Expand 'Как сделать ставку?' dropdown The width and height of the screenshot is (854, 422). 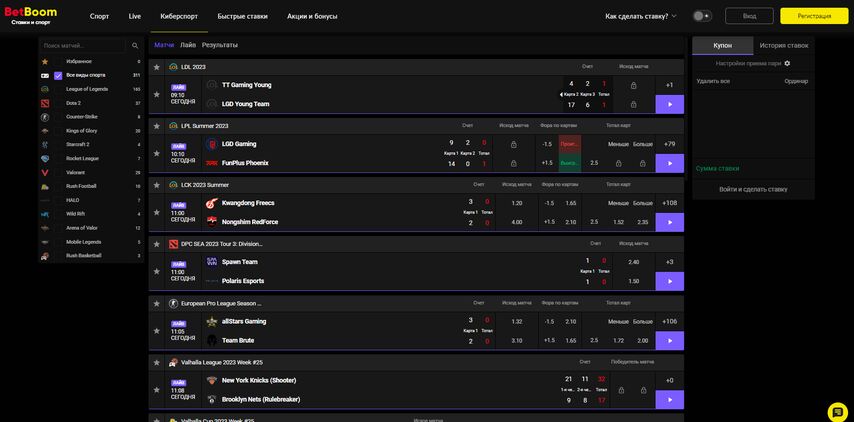pos(640,16)
